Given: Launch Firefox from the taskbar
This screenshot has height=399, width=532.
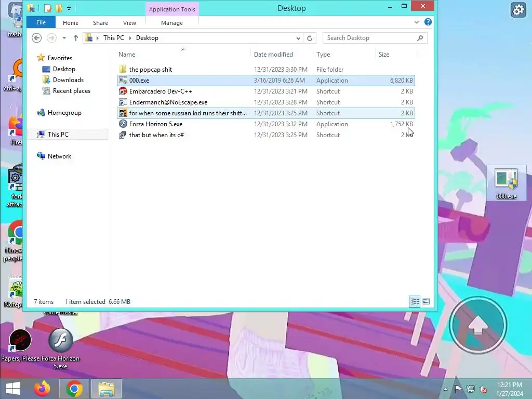Looking at the screenshot, I should pos(42,389).
